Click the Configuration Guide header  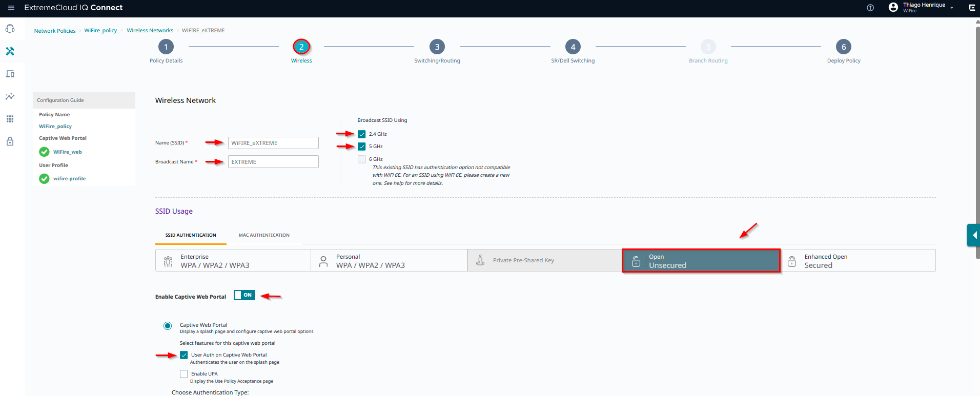[x=84, y=100]
